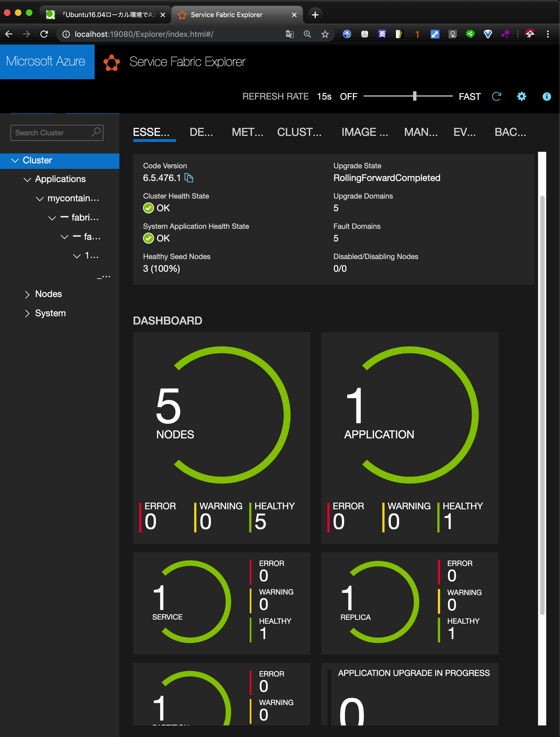
Task: Click the purple dots extension icon
Action: 505,34
